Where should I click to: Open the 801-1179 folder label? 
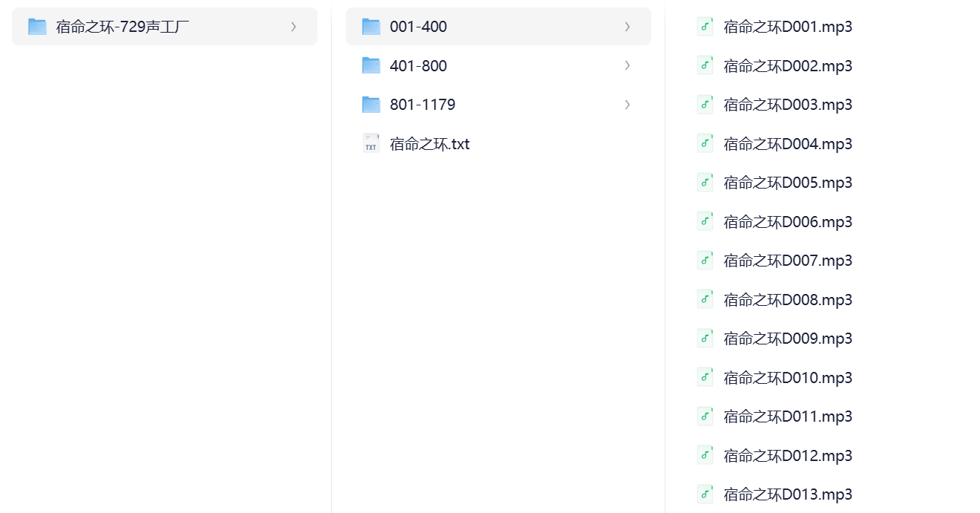point(423,105)
